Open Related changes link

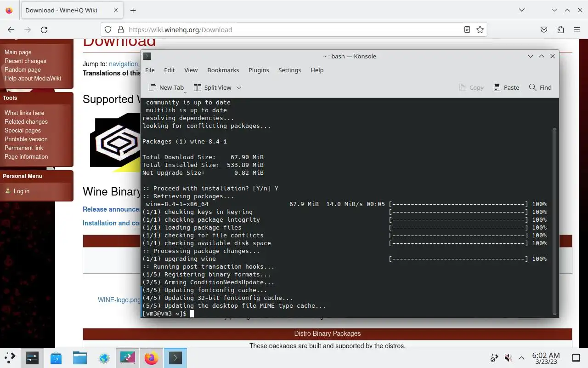(26, 121)
